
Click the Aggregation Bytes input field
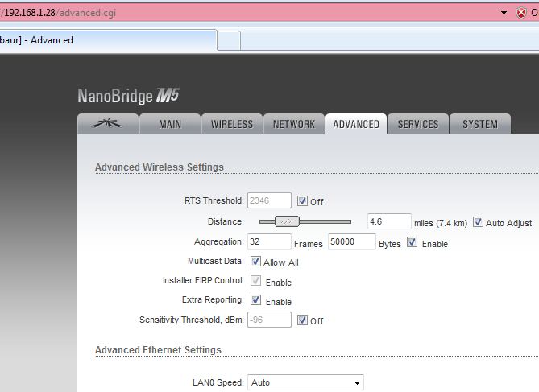(351, 241)
